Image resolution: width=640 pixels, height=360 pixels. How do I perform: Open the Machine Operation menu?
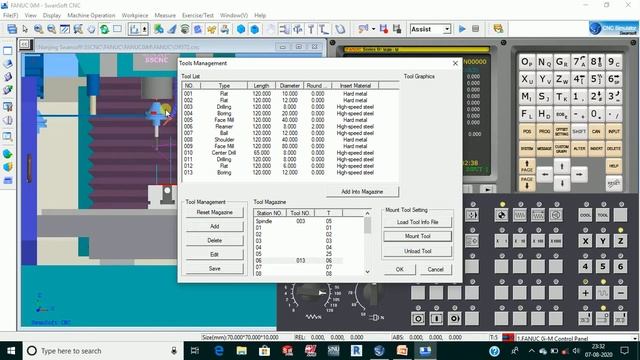click(91, 15)
